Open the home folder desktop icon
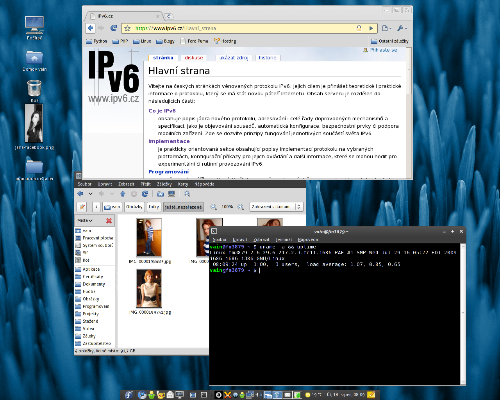 pos(34,61)
